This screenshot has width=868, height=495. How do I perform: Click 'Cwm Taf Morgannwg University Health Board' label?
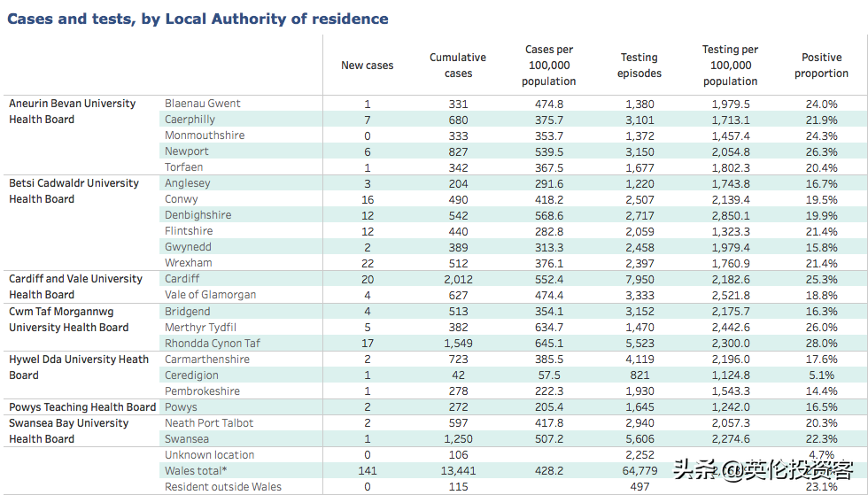[x=69, y=320]
